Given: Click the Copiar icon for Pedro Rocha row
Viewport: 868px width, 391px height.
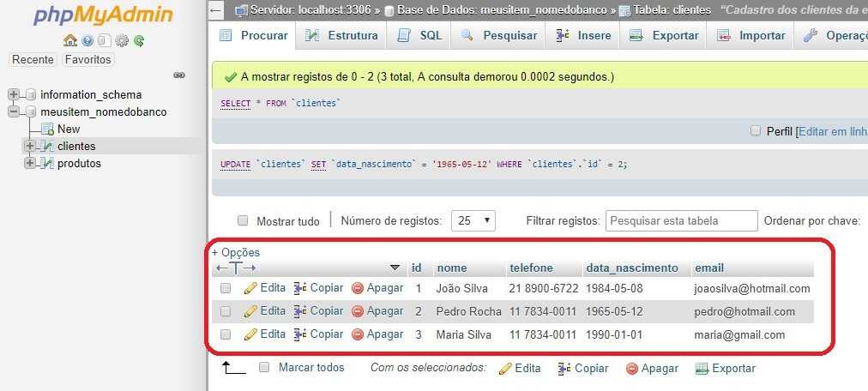Looking at the screenshot, I should tap(300, 311).
